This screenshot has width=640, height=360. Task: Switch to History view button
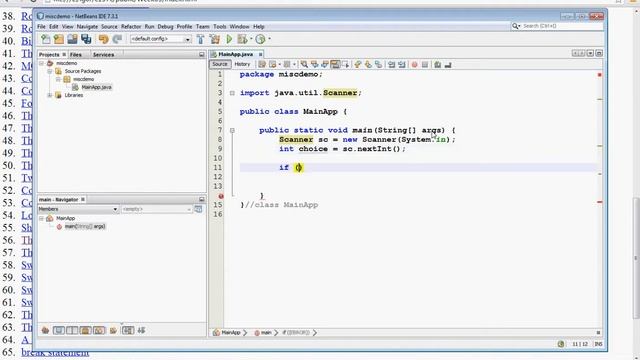click(242, 64)
